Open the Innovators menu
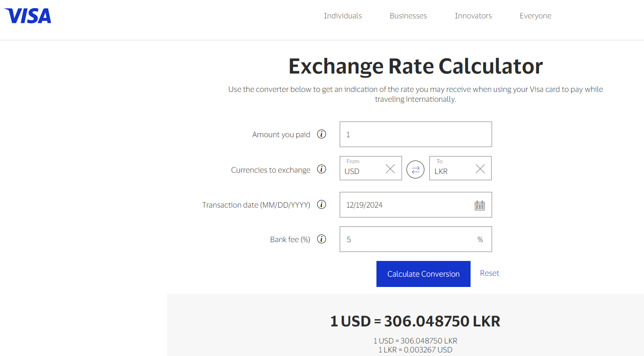The image size is (644, 356). tap(473, 16)
